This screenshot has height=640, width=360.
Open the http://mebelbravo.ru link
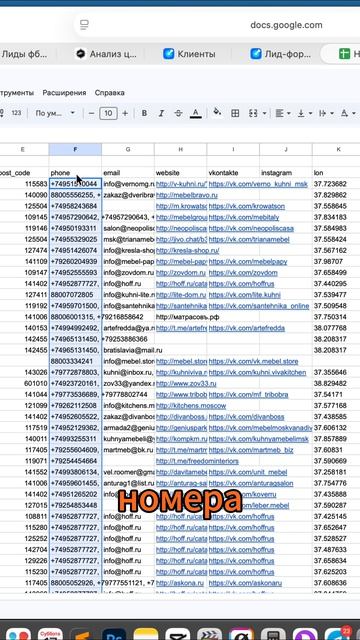(x=187, y=195)
